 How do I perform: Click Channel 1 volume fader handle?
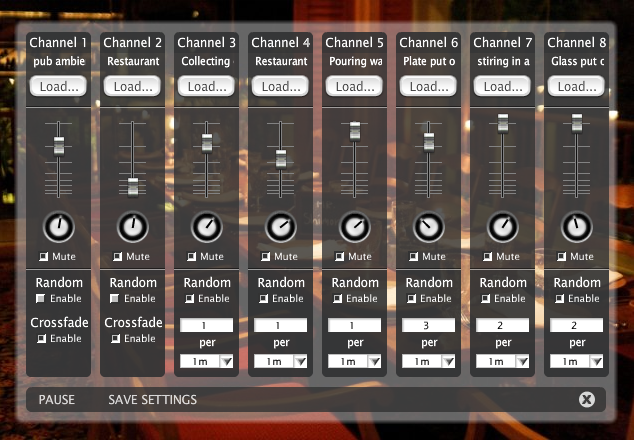coord(59,146)
